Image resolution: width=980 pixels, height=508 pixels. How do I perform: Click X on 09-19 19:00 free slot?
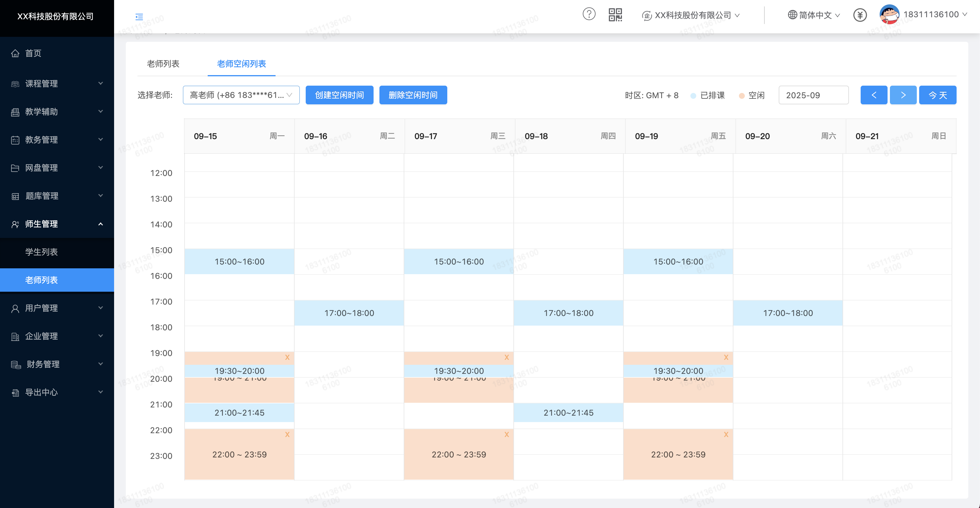tap(726, 357)
